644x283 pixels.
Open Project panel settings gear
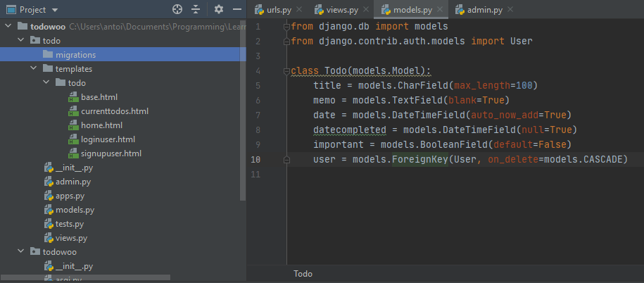click(x=219, y=9)
